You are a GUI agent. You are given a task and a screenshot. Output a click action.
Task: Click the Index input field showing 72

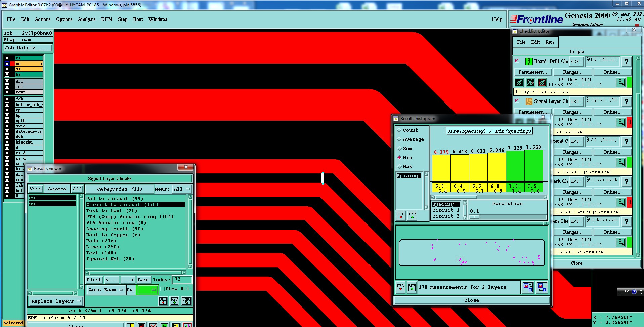tap(182, 280)
